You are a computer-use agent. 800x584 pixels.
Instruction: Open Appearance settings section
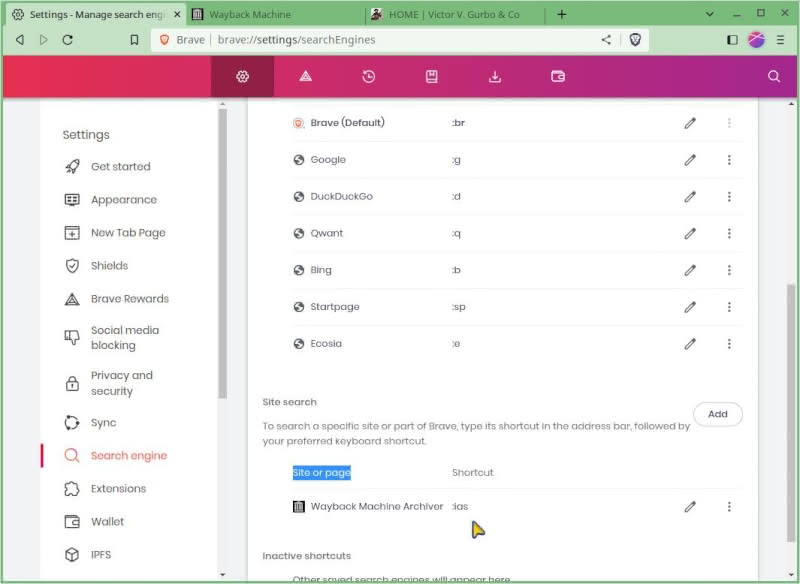pyautogui.click(x=124, y=200)
